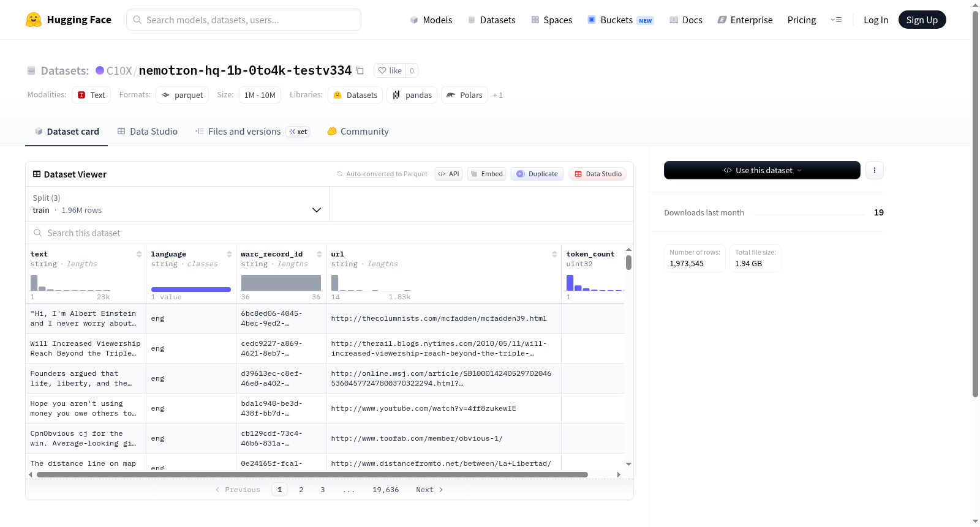Switch to the Dataset card tab

(66, 132)
